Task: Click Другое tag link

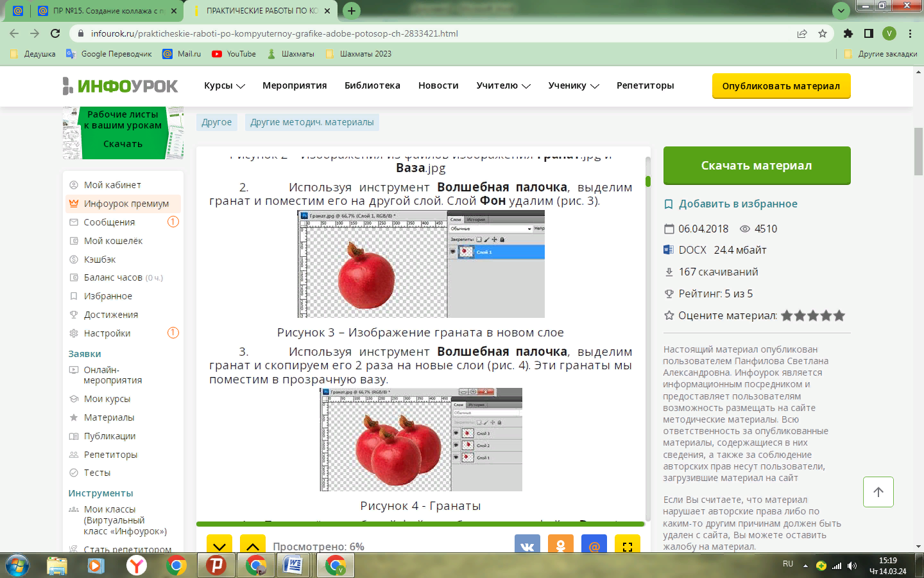Action: tap(217, 122)
